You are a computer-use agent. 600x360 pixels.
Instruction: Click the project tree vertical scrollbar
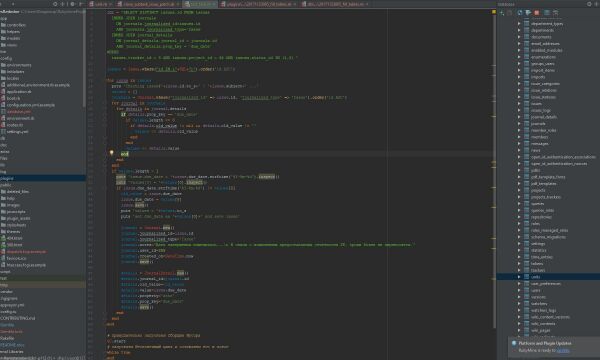pos(84,57)
